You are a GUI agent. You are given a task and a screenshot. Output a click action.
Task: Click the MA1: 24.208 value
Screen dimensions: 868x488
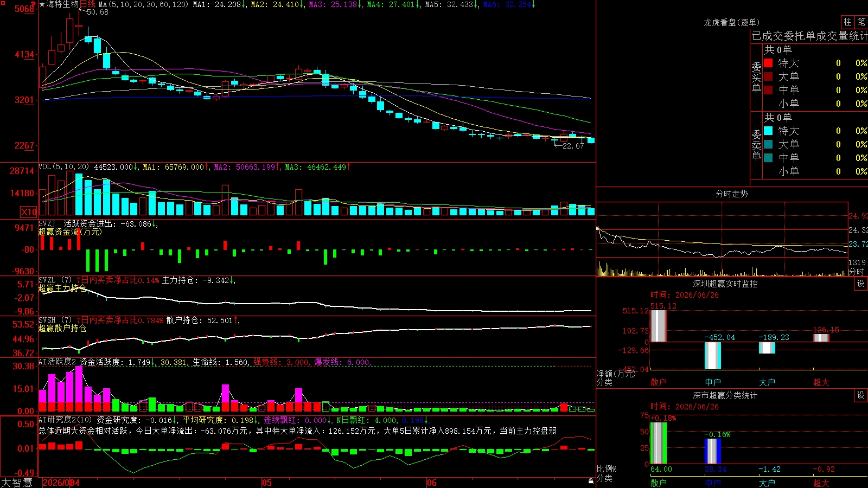click(x=219, y=4)
